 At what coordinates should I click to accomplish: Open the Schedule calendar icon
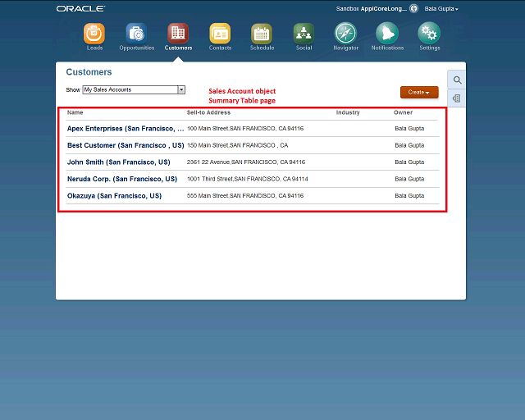(x=262, y=34)
